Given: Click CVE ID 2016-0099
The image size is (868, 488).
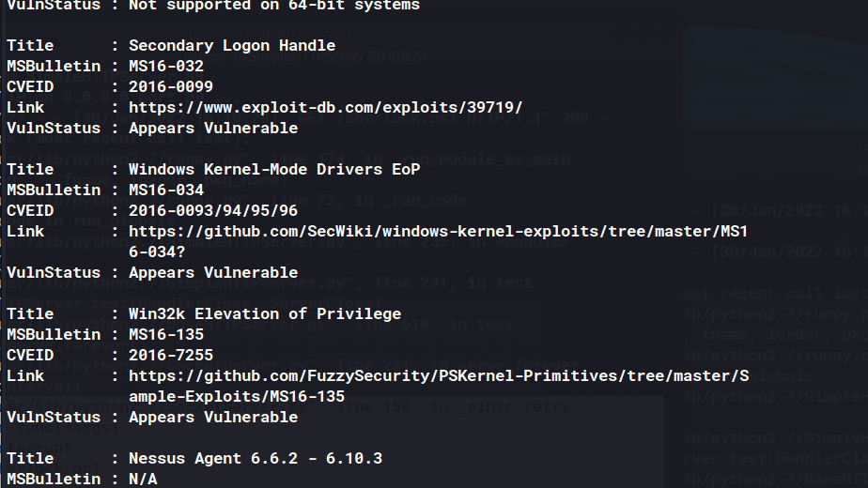Looking at the screenshot, I should click(x=171, y=87).
